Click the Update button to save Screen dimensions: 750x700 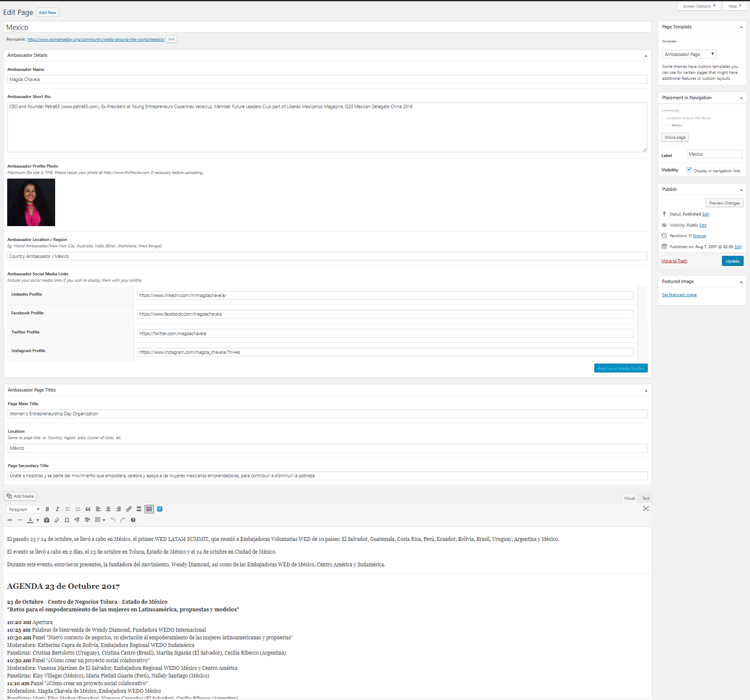point(733,260)
